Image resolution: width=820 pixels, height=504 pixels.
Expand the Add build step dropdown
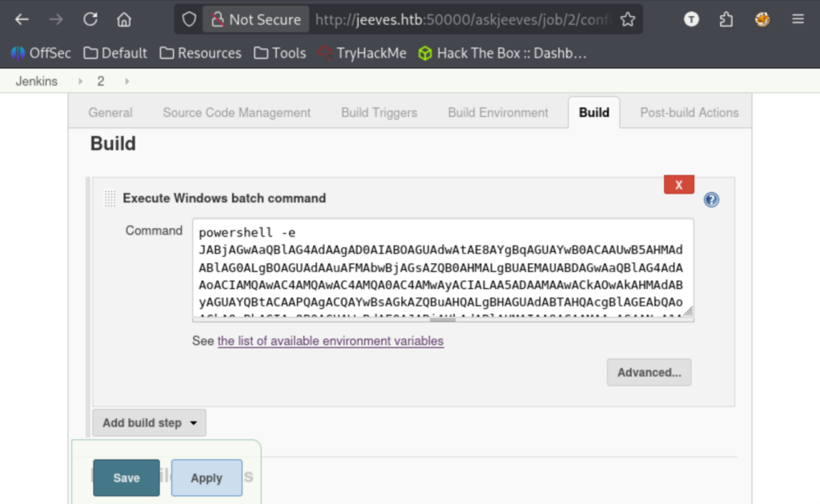pyautogui.click(x=150, y=422)
